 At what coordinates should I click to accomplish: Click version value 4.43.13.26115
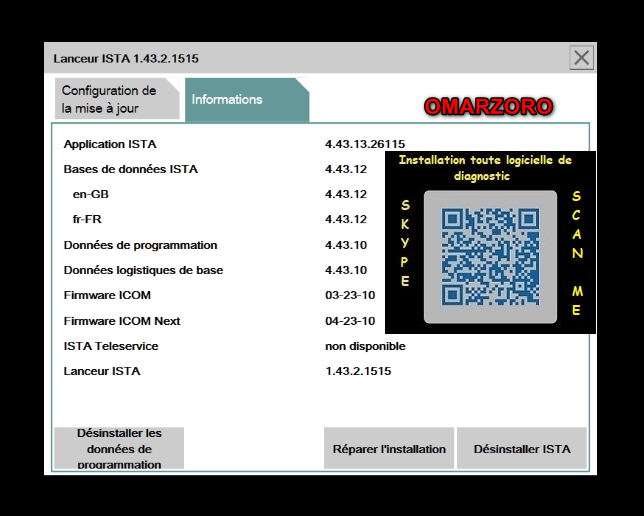365,144
